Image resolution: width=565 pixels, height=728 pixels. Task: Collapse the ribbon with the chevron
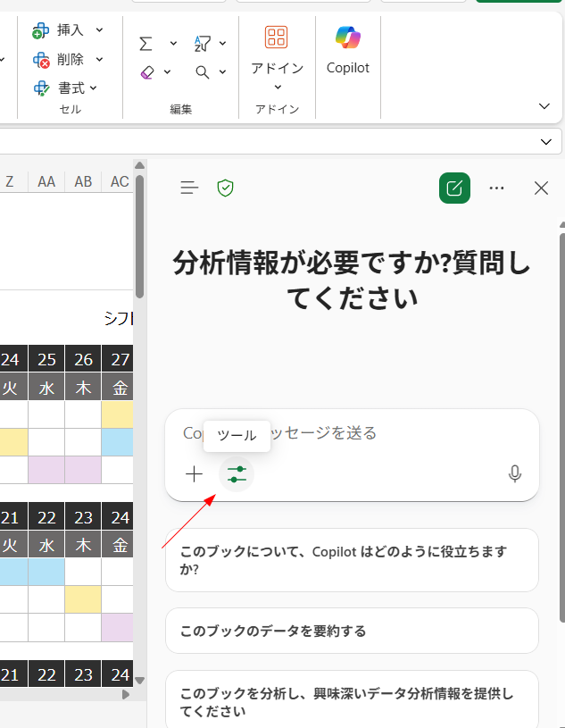coord(544,106)
